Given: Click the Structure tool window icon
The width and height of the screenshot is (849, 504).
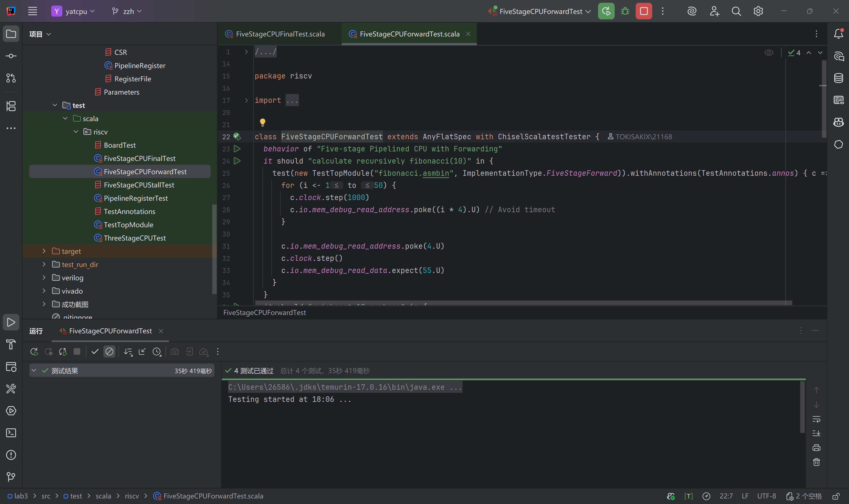Looking at the screenshot, I should click(11, 106).
